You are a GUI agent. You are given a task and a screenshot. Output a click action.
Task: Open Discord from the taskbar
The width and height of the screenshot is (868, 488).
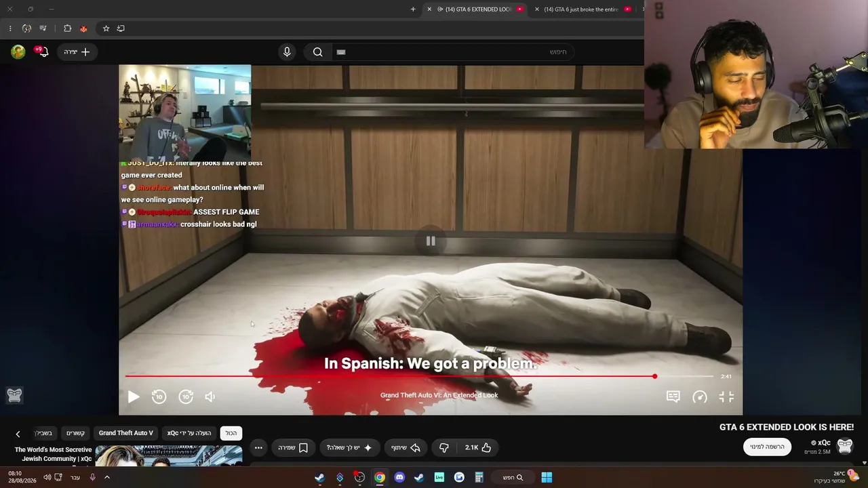tap(399, 477)
